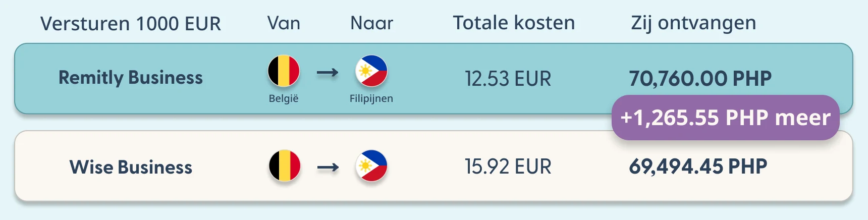Click the Zij ontvangen column header
Viewport: 868px width, 220px height.
(x=693, y=24)
